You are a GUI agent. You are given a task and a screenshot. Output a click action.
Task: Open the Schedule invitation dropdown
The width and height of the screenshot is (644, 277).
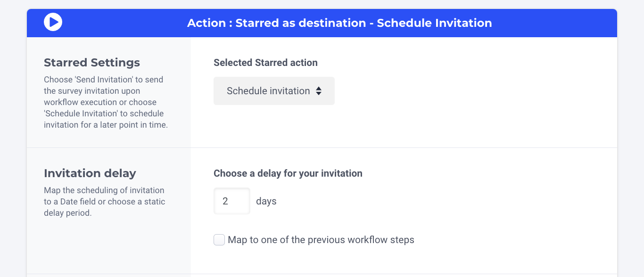(x=273, y=91)
